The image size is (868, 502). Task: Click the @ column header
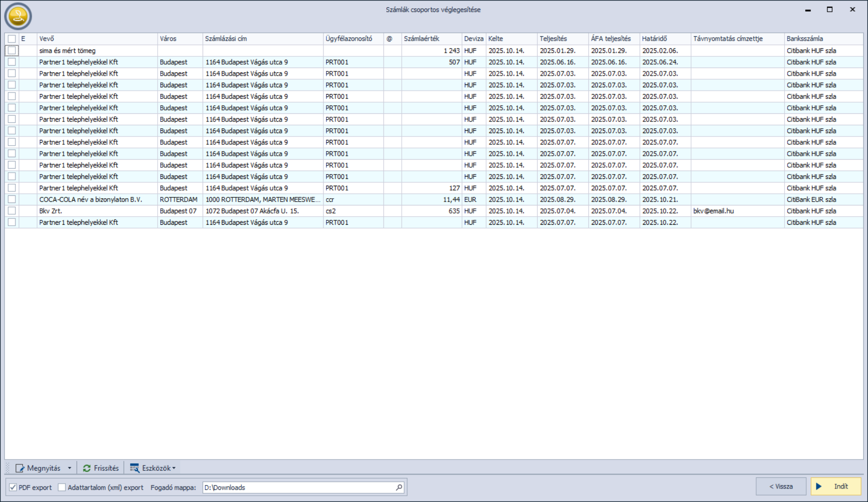390,39
